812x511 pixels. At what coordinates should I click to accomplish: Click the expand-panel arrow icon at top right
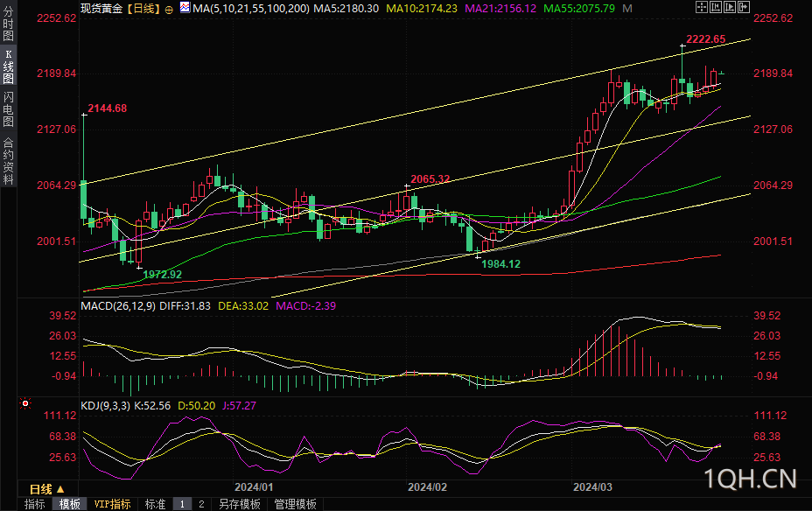tap(744, 7)
